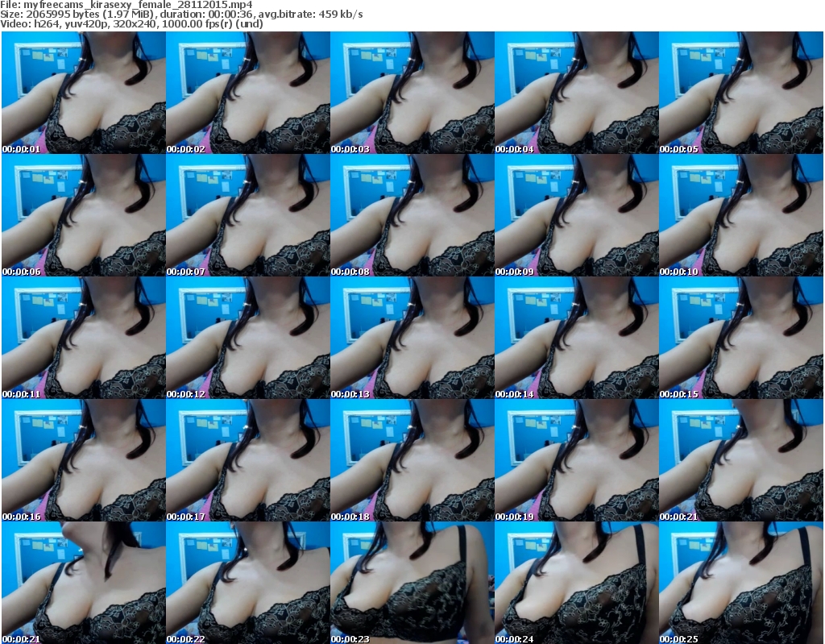Open the frame marked 00:00:07

point(248,215)
